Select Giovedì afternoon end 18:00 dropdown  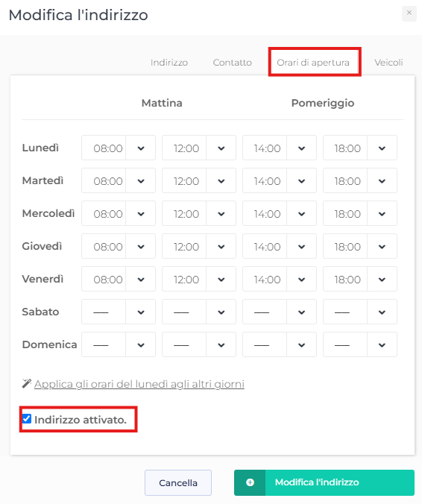[360, 246]
